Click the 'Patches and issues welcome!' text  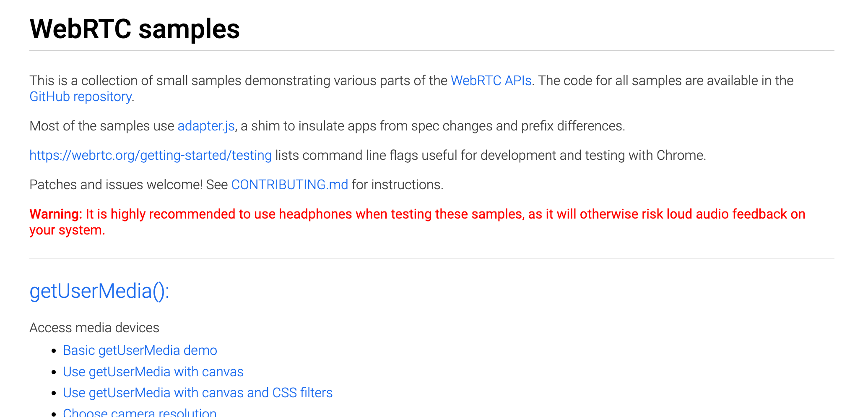(x=116, y=185)
